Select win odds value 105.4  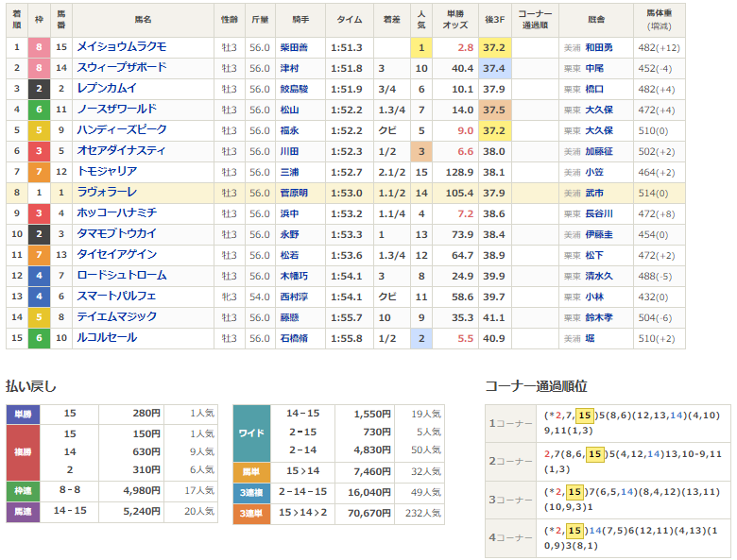(459, 193)
